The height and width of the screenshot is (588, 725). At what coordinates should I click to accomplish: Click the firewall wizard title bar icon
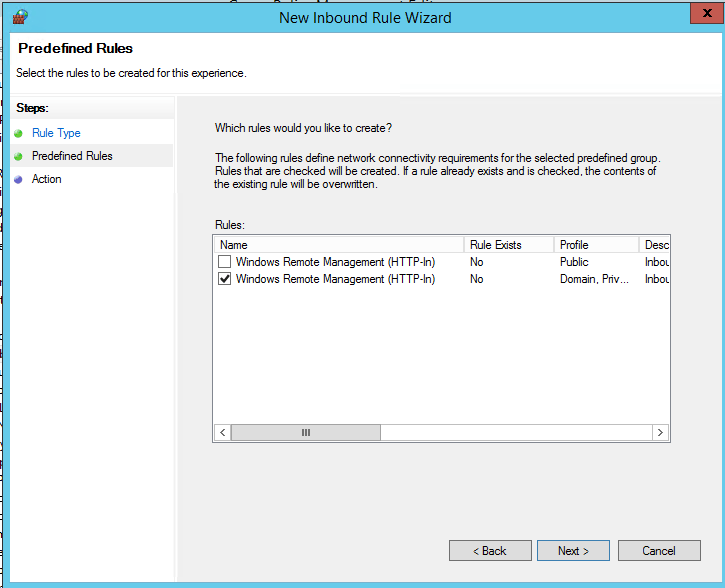pos(20,17)
